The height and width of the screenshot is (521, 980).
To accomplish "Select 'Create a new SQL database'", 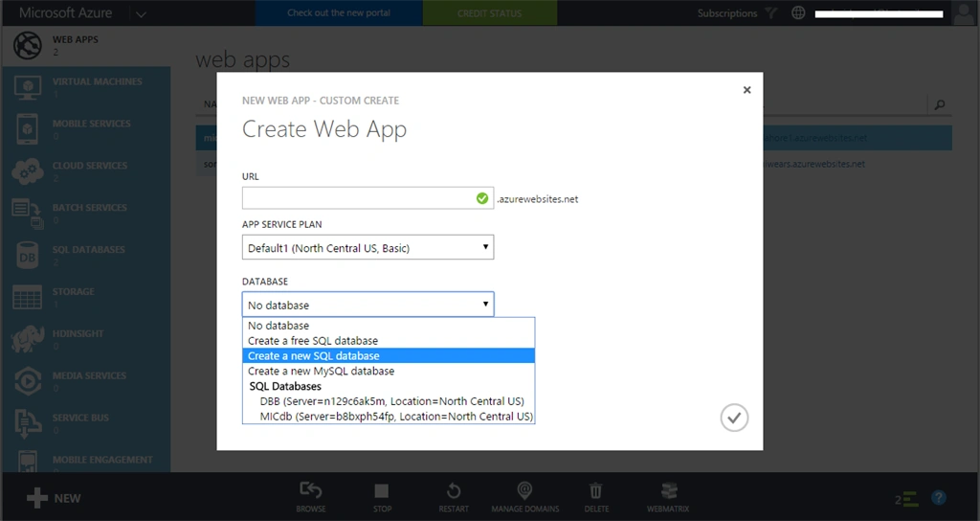I will pos(389,355).
